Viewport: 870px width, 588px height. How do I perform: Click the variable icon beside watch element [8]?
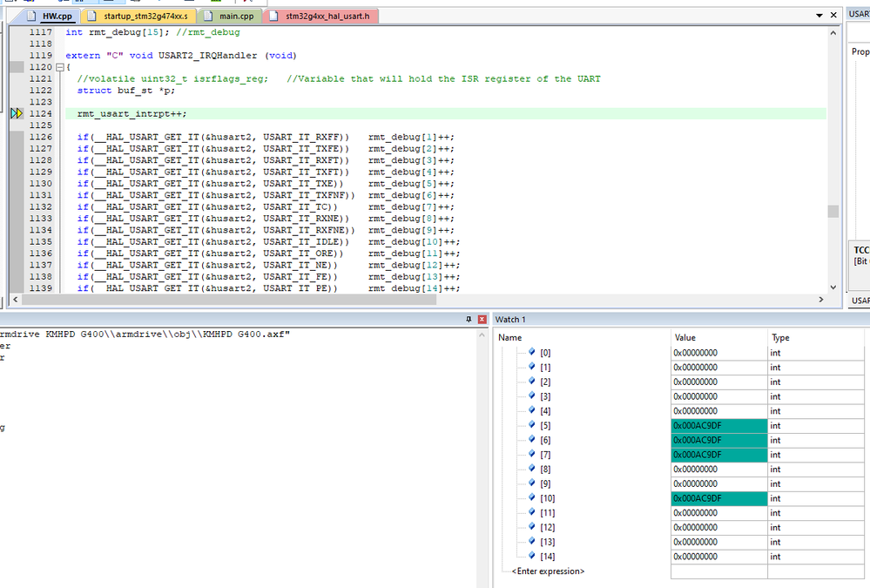[531, 469]
